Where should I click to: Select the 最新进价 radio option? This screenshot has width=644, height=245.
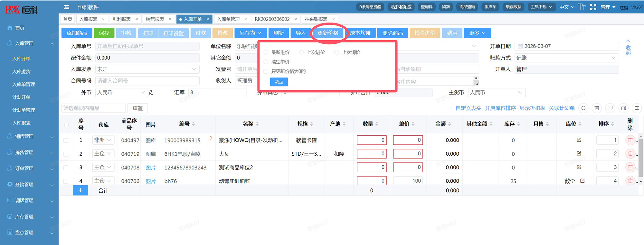point(266,52)
